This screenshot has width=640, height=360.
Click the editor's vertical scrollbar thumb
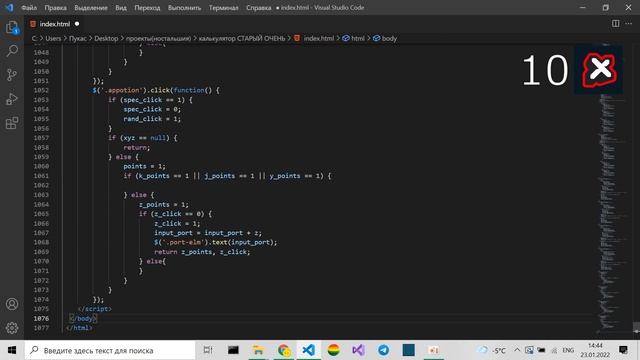pyautogui.click(x=636, y=328)
